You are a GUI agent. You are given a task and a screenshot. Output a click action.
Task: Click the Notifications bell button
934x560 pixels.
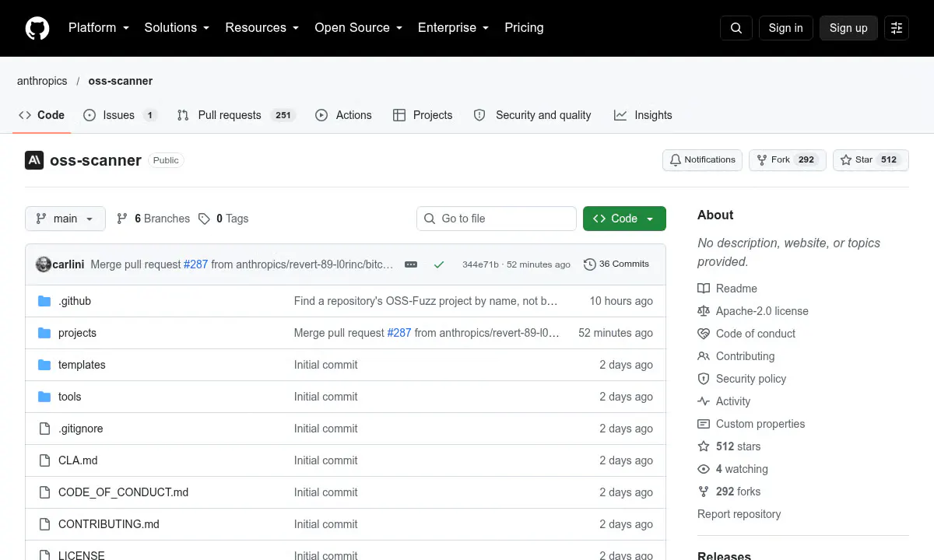pyautogui.click(x=702, y=160)
